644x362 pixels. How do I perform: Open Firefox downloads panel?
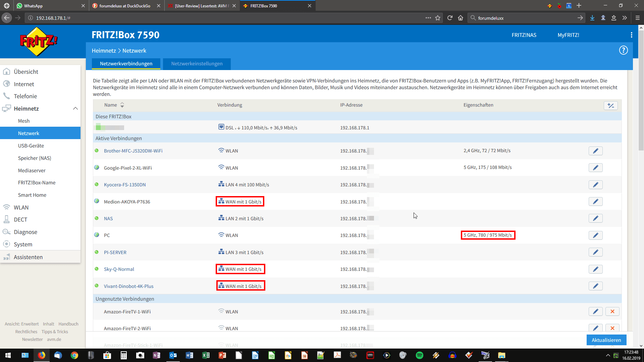[x=592, y=18]
